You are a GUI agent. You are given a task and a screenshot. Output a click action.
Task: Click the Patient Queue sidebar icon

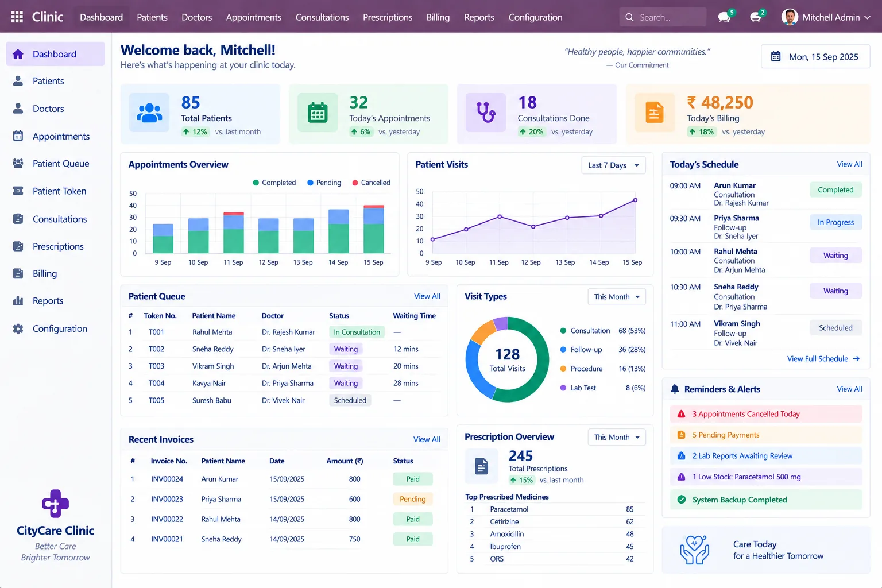pos(18,164)
